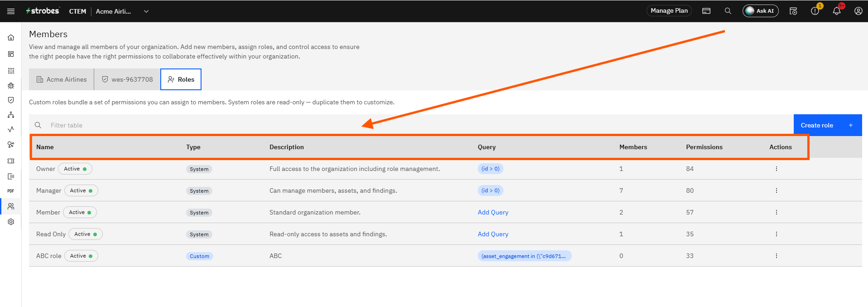Image resolution: width=868 pixels, height=307 pixels.
Task: Open the activity pulse icon in sidebar
Action: [11, 129]
